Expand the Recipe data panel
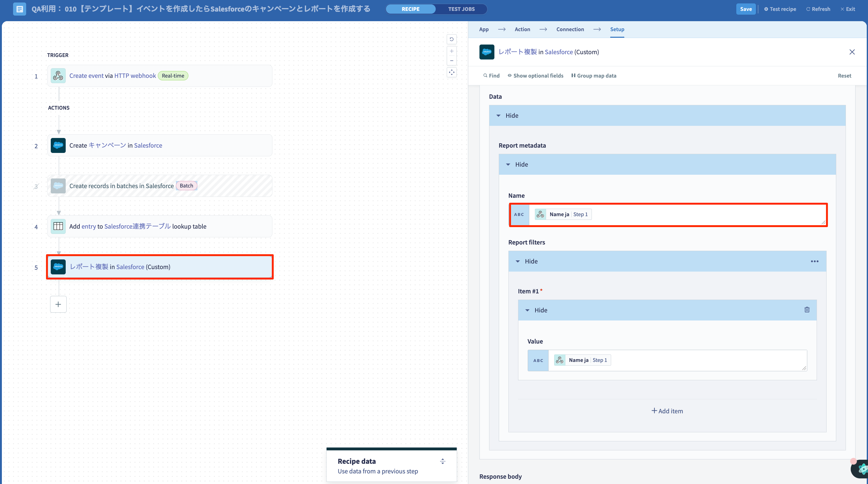The width and height of the screenshot is (868, 484). click(x=442, y=461)
